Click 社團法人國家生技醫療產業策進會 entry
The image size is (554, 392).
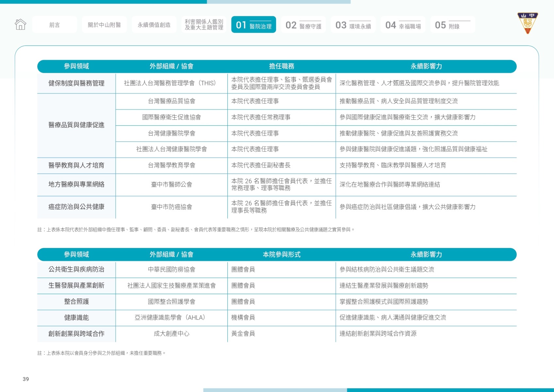pyautogui.click(x=171, y=286)
